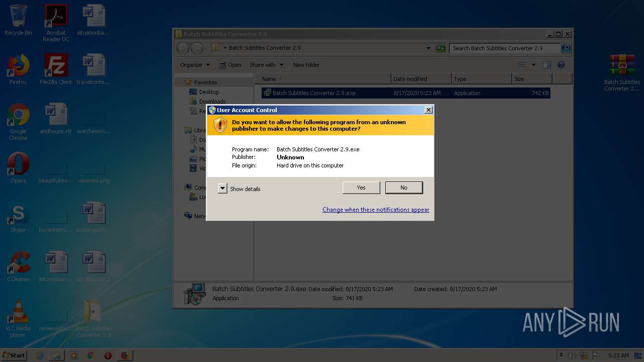Viewport: 644px width, 362px height.
Task: Open the WinRAR Batch Subtitles Converter archive icon
Action: click(622, 72)
